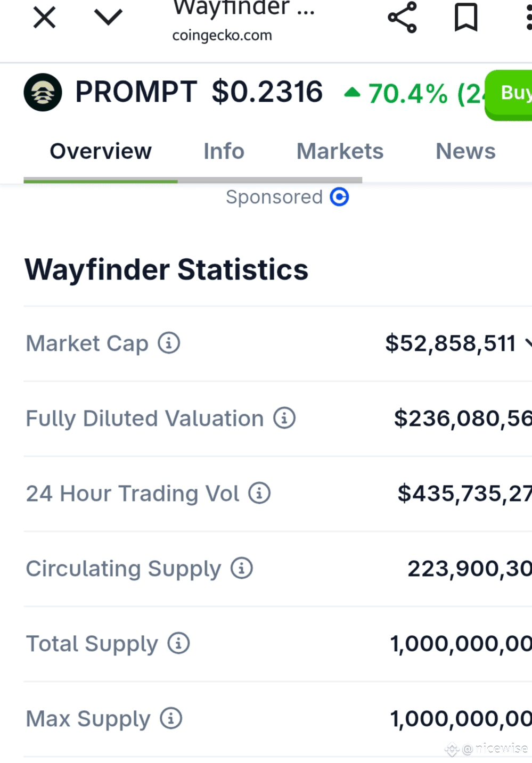Open the News tab
The image size is (532, 763).
[x=465, y=151]
